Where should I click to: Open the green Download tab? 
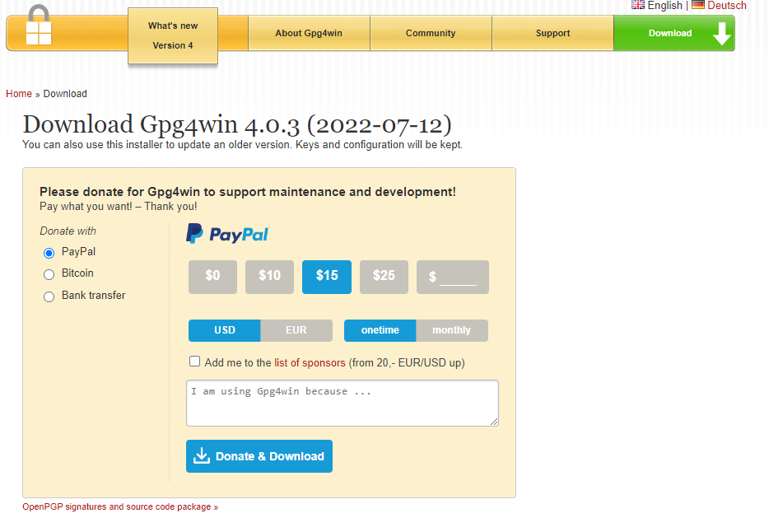coord(674,33)
